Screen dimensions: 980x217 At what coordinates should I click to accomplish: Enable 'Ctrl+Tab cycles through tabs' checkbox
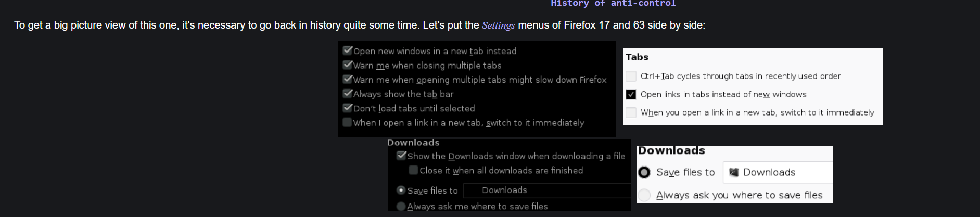point(631,76)
